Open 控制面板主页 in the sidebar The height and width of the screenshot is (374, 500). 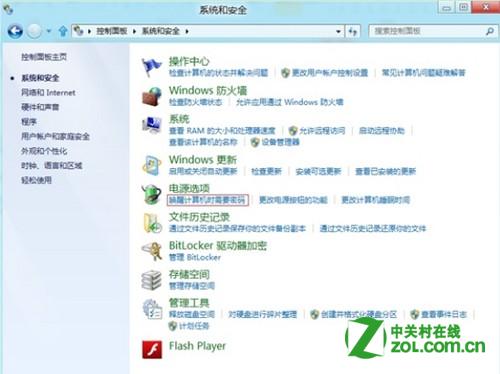[x=44, y=57]
